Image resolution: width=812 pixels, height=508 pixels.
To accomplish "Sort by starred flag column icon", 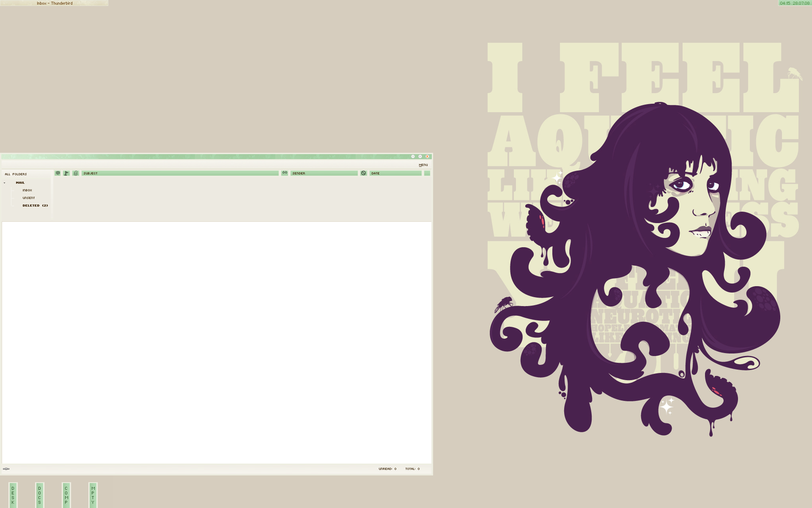I will pos(66,173).
